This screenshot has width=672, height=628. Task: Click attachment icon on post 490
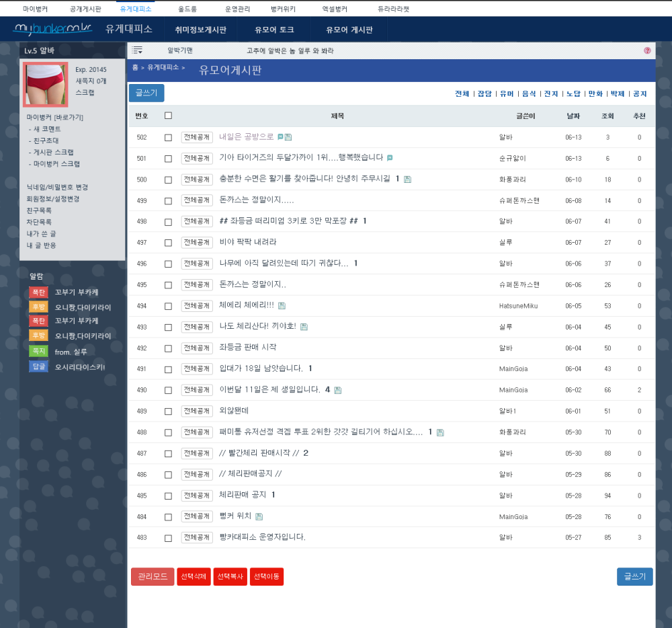(x=337, y=390)
